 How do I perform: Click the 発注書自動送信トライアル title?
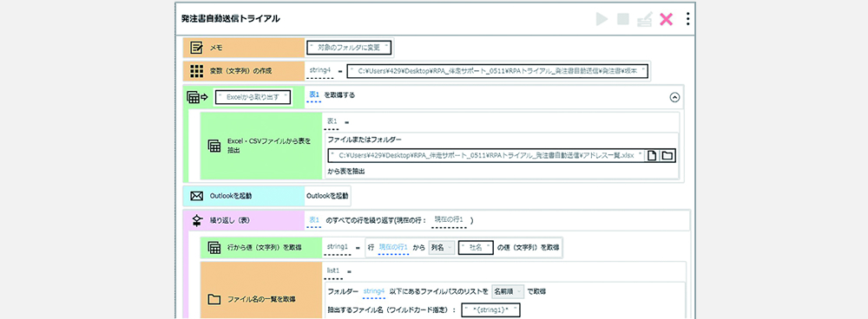pyautogui.click(x=230, y=19)
